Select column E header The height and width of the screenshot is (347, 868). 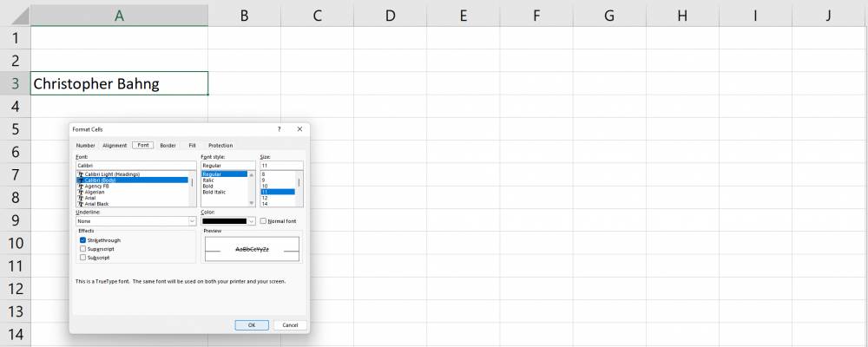point(464,16)
